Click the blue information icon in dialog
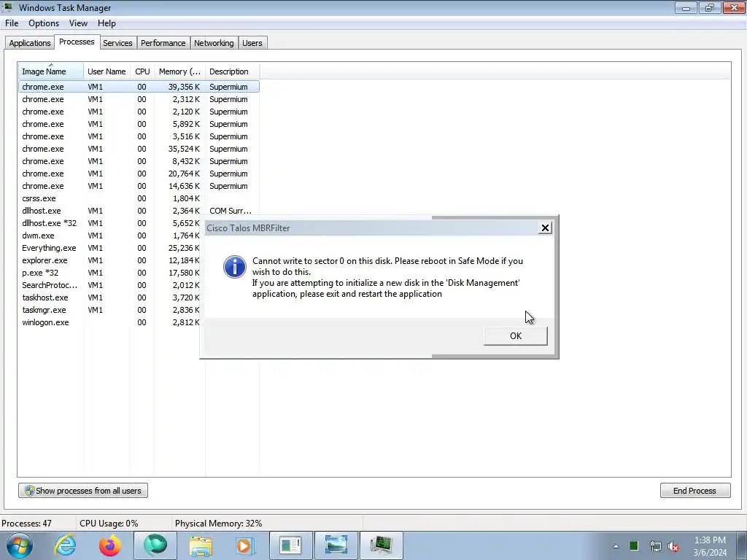This screenshot has height=560, width=747. [x=235, y=267]
